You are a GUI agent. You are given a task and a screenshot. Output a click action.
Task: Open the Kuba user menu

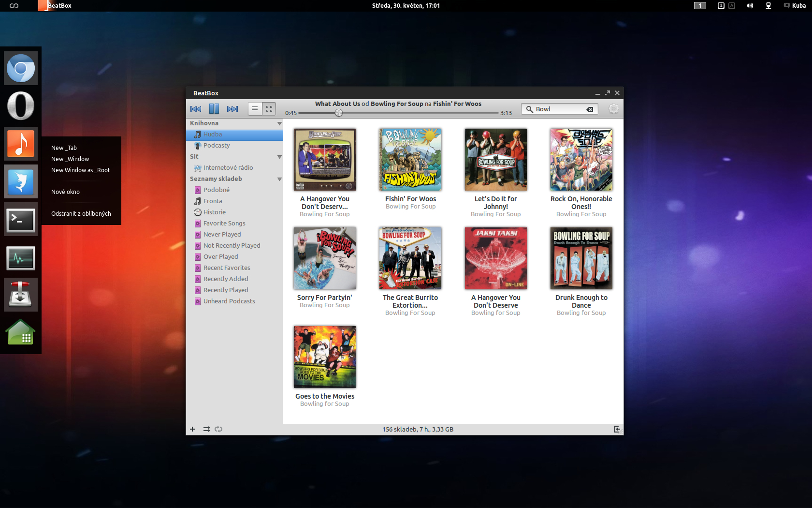[795, 6]
